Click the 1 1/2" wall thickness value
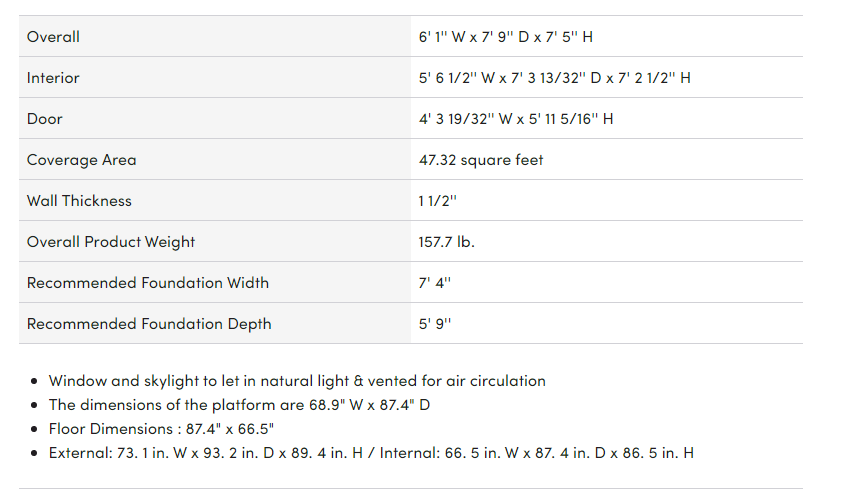Viewport: 848px width, 497px height. point(438,201)
